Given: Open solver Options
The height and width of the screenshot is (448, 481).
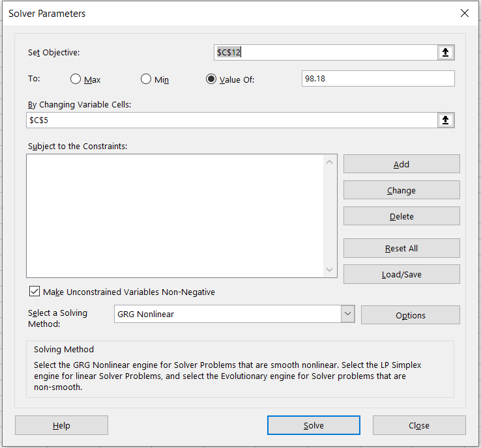Looking at the screenshot, I should coord(410,315).
